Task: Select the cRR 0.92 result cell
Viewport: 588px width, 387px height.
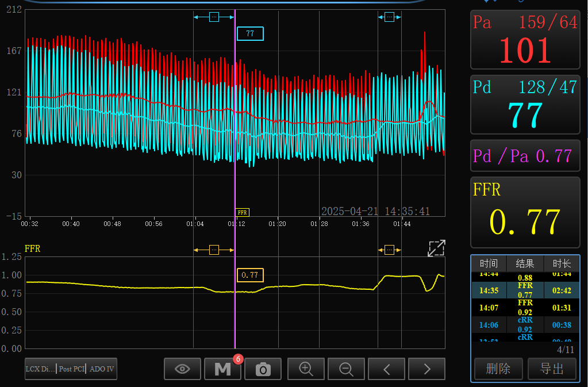Action: coord(525,325)
